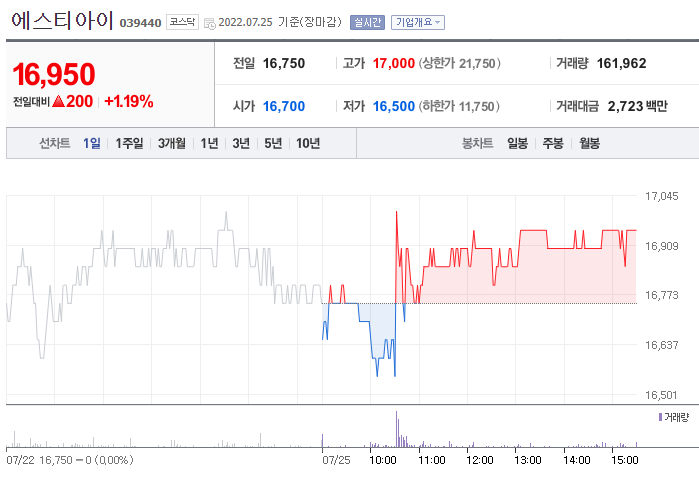The width and height of the screenshot is (699, 478).
Task: Select the 1주일 line chart tab
Action: [129, 143]
